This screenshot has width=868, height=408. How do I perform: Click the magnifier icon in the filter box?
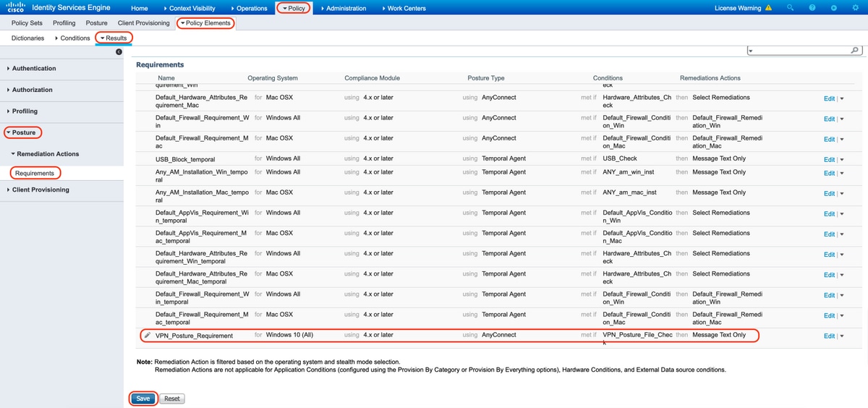tap(855, 51)
